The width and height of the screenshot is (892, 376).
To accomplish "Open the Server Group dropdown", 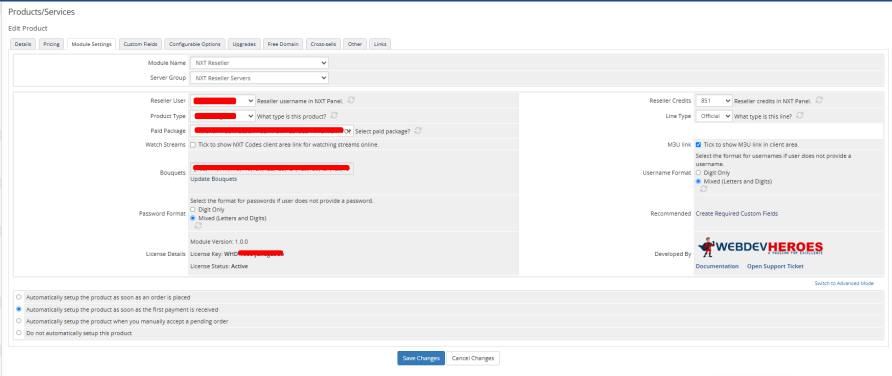I will 259,78.
